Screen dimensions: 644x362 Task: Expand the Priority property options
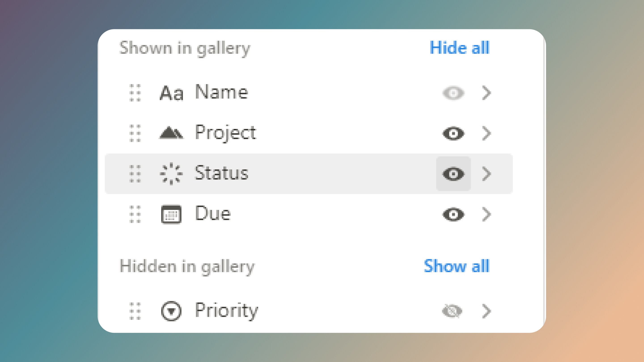(x=486, y=311)
